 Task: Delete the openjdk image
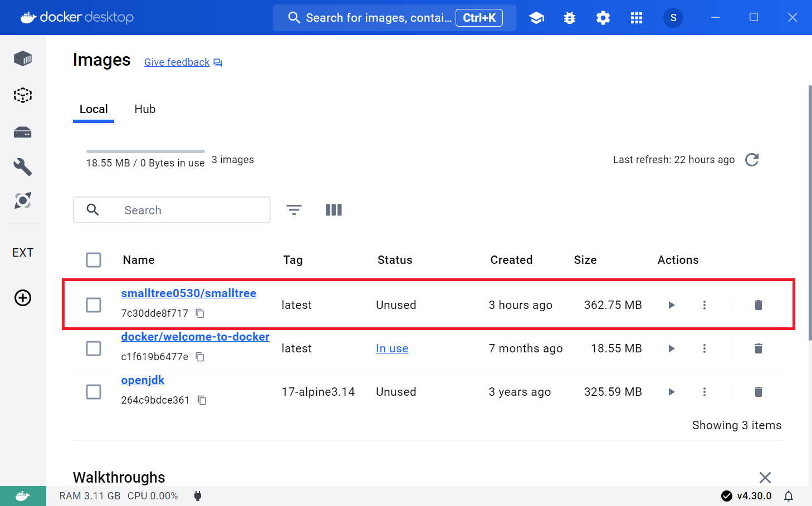pyautogui.click(x=758, y=392)
